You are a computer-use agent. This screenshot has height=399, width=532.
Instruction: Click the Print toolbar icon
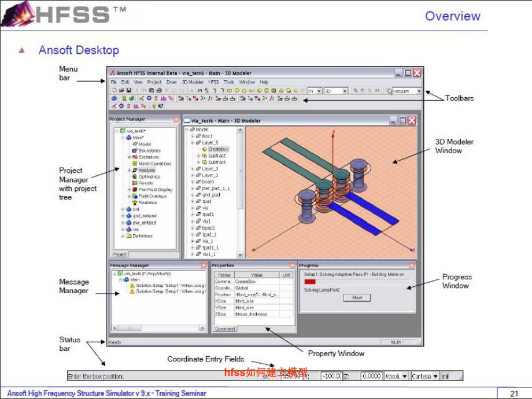[x=159, y=90]
